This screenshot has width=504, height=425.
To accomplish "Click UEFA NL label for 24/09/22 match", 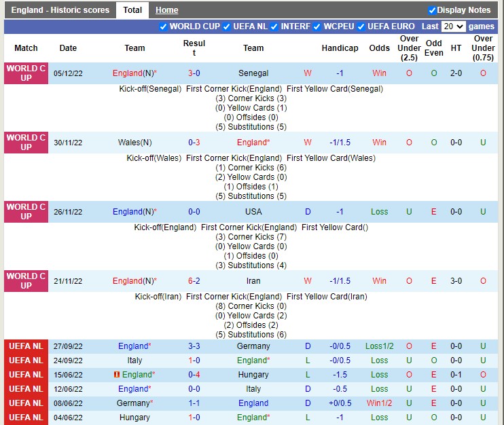I will [26, 361].
